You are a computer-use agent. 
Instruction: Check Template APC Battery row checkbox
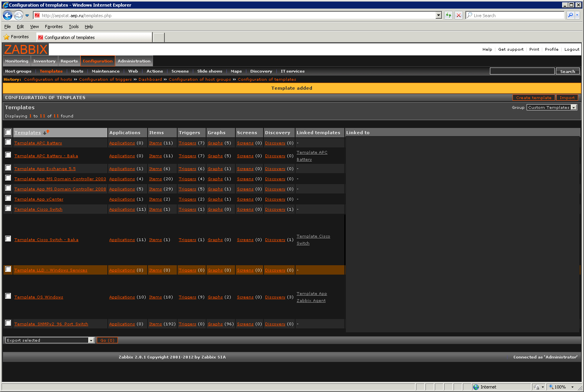click(8, 142)
